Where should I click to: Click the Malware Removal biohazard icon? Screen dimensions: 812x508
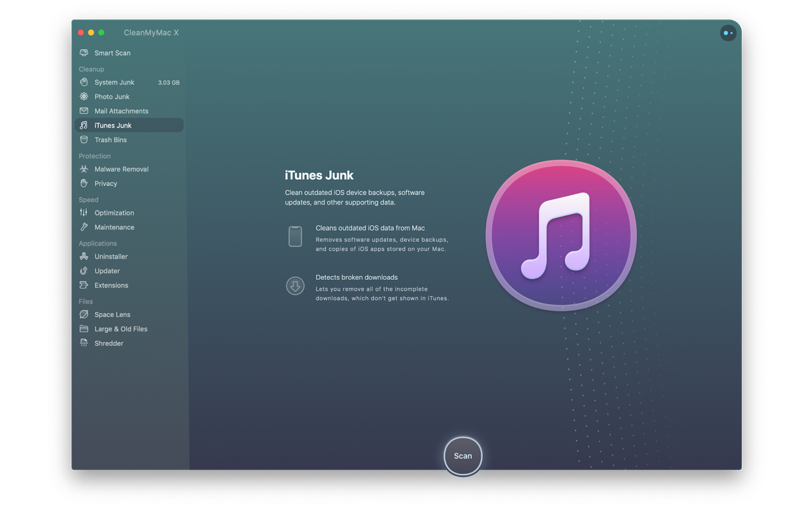tap(83, 169)
